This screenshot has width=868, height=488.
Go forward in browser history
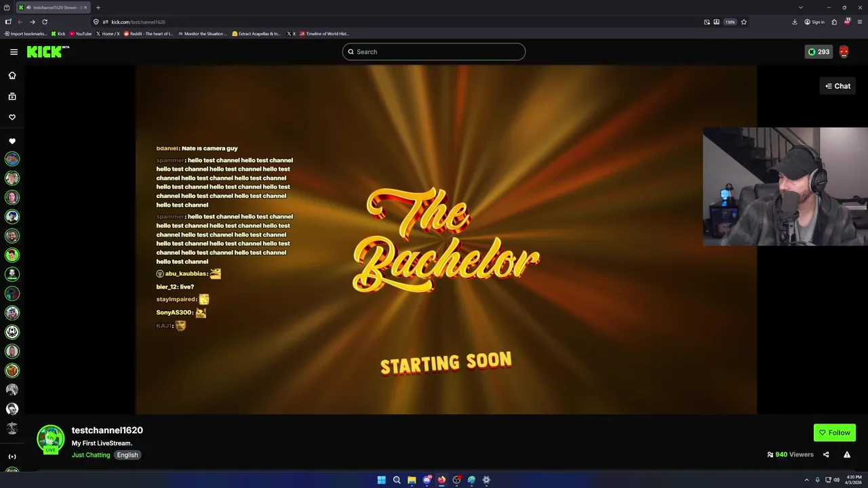[x=32, y=22]
